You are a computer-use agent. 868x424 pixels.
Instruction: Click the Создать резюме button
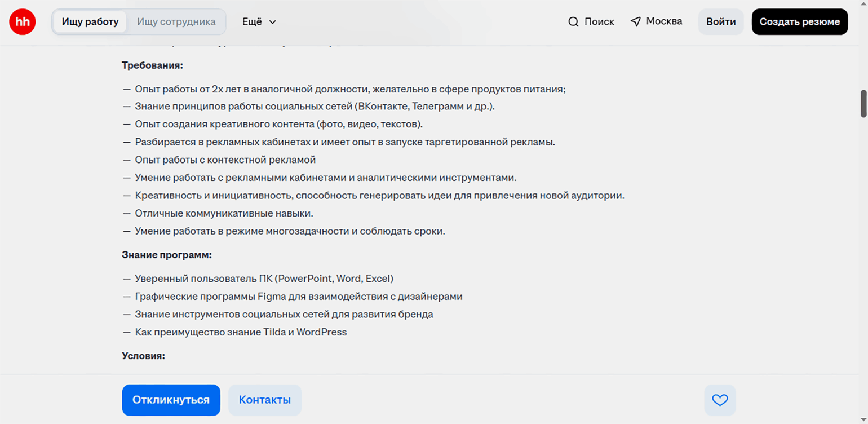799,22
